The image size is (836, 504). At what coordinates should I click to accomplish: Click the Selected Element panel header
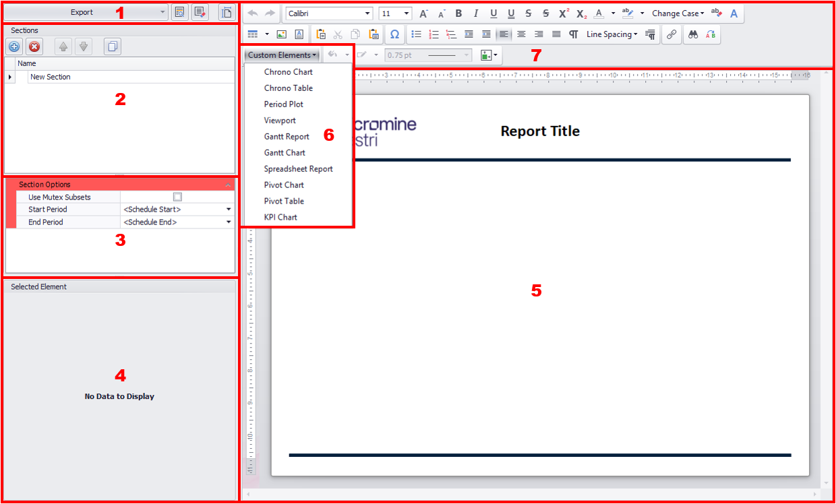(x=119, y=287)
